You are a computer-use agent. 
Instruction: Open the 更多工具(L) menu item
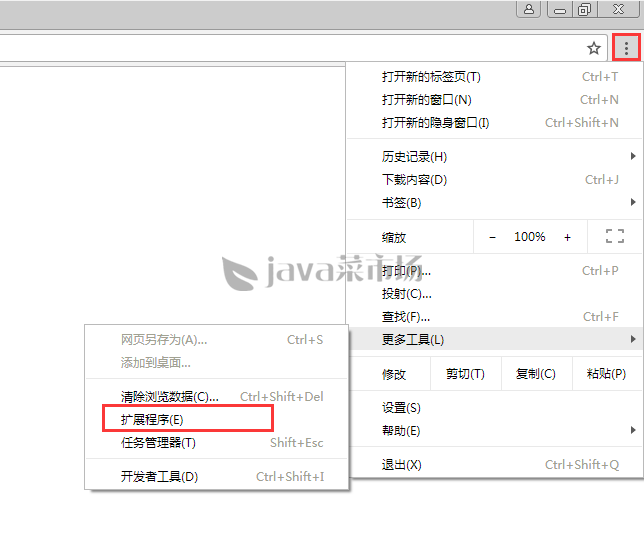coord(495,339)
